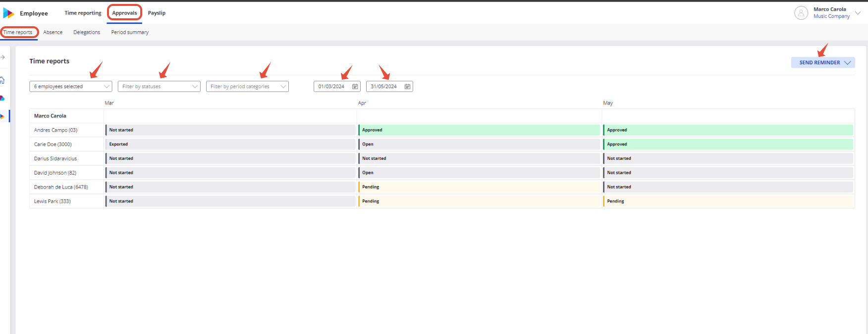Select employee Andres Campo (03)
This screenshot has height=334, width=868.
(55, 130)
